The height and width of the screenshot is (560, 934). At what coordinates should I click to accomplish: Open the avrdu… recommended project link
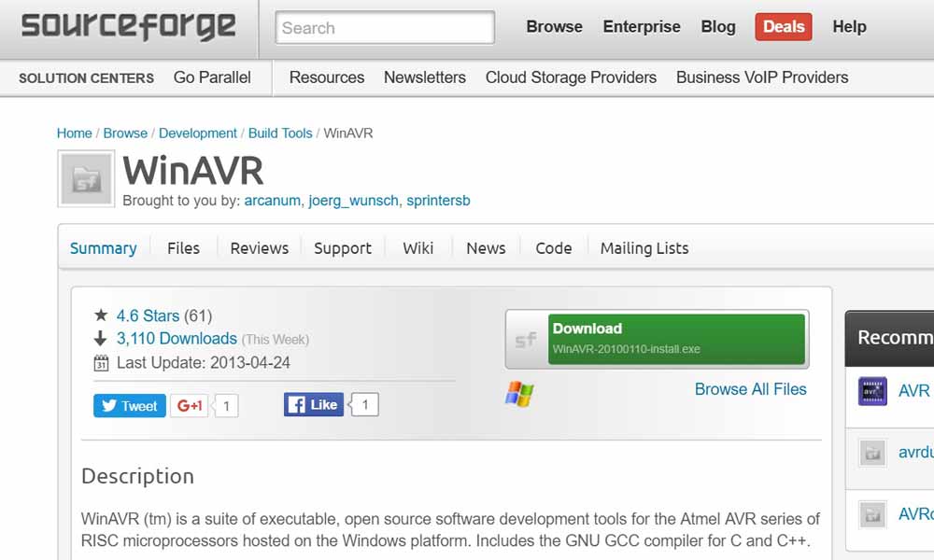tap(916, 453)
